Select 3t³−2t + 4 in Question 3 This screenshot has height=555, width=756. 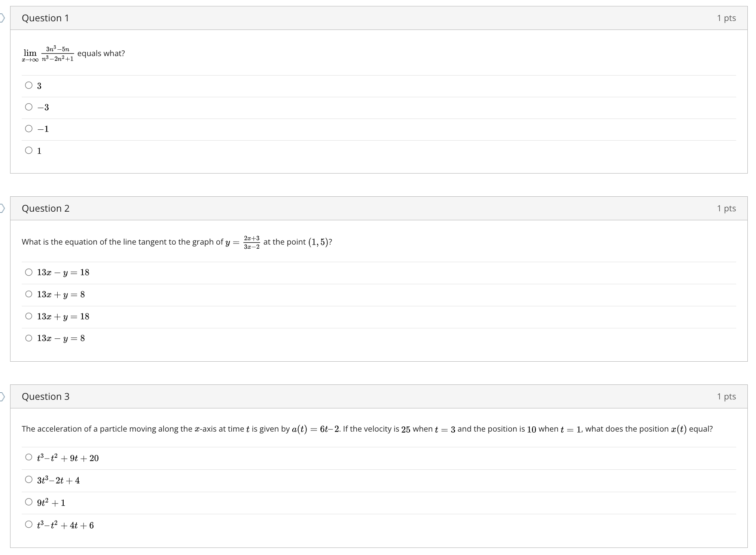(29, 479)
